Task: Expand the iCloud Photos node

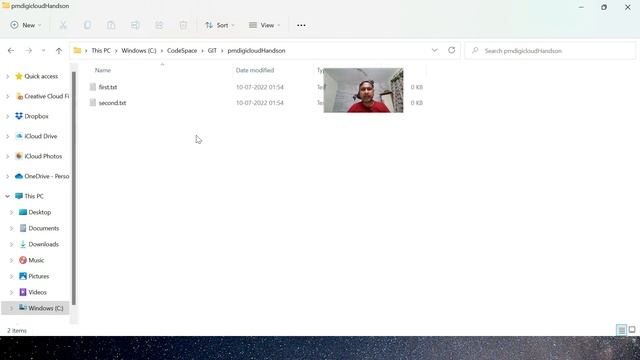Action: [x=7, y=156]
